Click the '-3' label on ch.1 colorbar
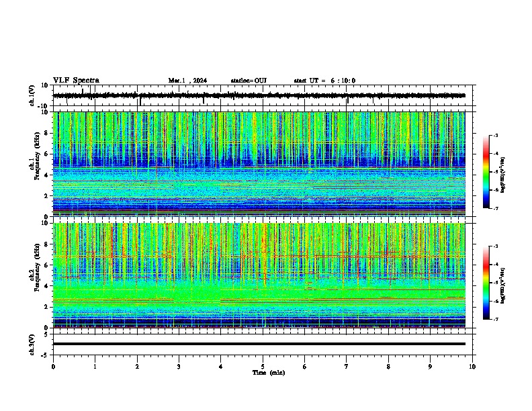 [x=496, y=135]
